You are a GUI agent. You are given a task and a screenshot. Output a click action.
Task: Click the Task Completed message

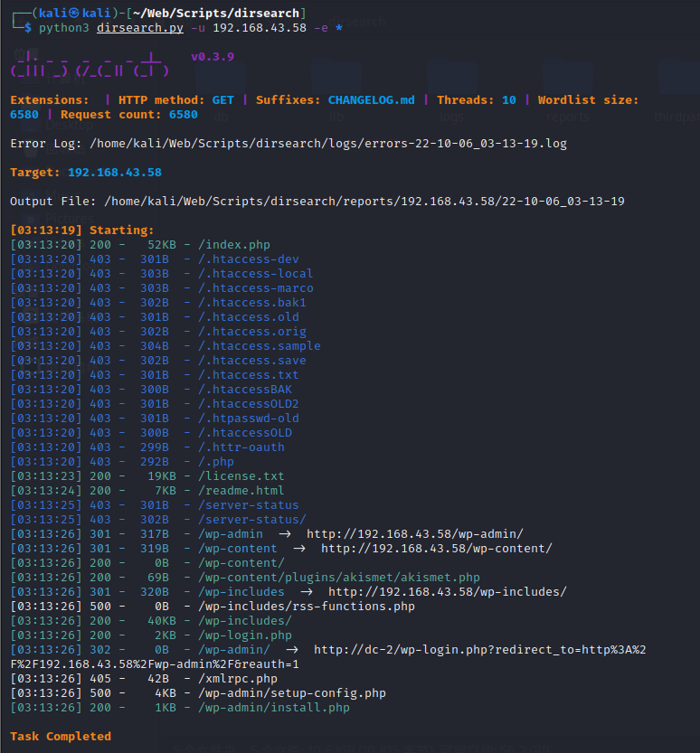click(x=61, y=737)
